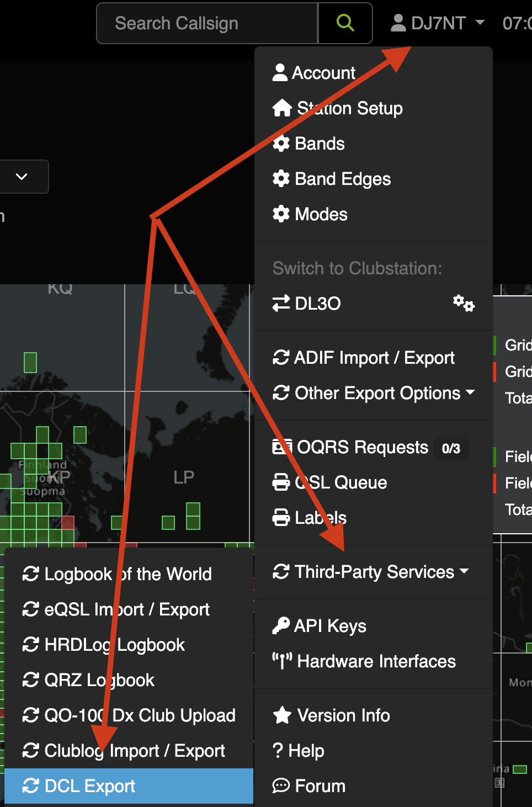Viewport: 532px width, 807px height.
Task: Click the ADIF Import / Export sync icon
Action: pyautogui.click(x=281, y=358)
